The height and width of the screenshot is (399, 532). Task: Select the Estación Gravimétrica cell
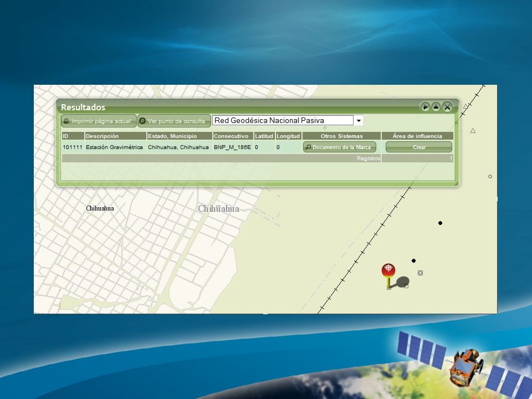pos(115,147)
